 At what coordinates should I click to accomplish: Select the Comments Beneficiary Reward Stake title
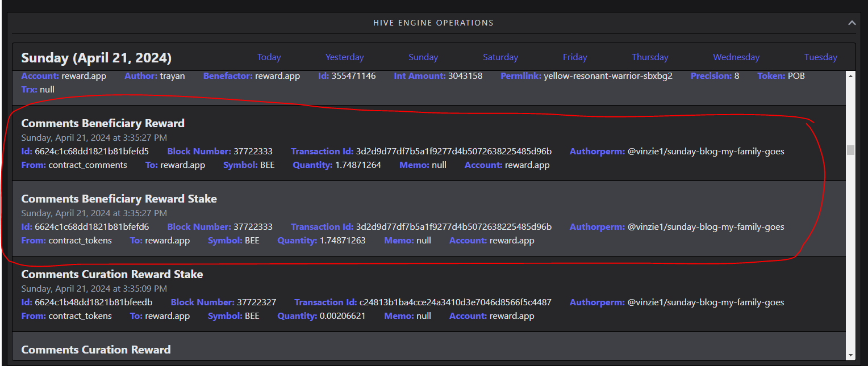coord(119,199)
